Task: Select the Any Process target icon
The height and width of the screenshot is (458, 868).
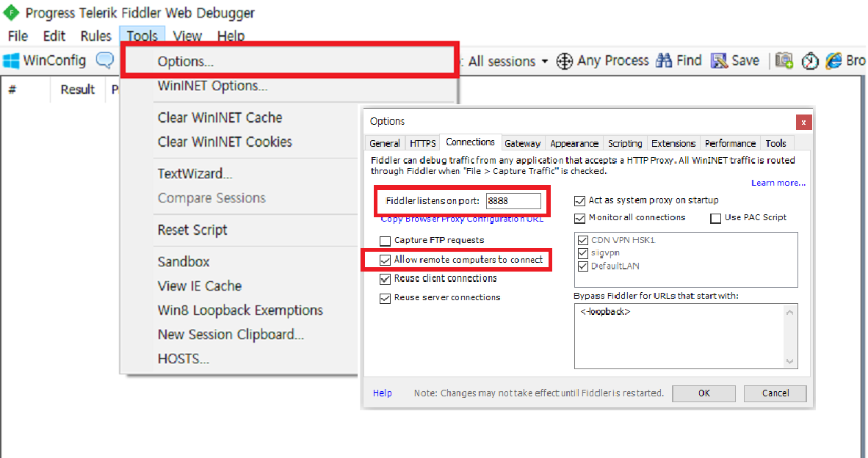Action: click(564, 61)
